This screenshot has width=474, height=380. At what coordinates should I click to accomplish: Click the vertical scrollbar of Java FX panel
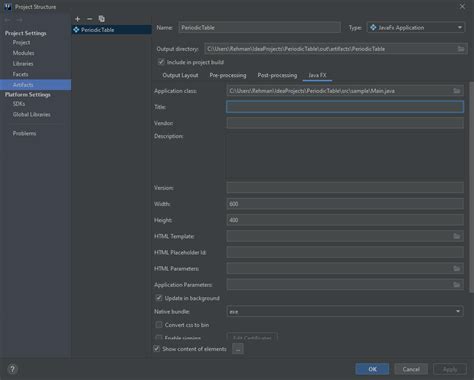tap(471, 187)
